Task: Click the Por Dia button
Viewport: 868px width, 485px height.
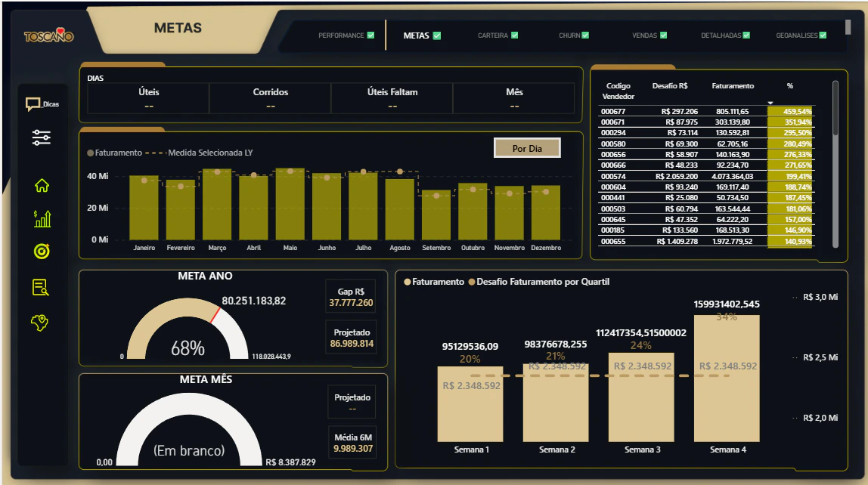Action: pyautogui.click(x=527, y=148)
